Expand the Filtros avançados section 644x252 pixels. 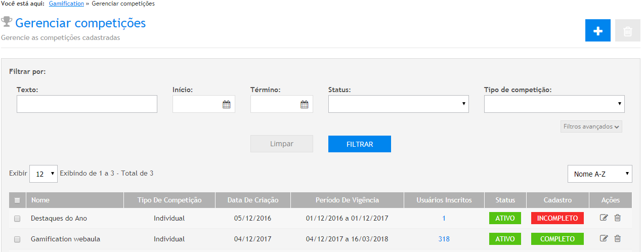pyautogui.click(x=591, y=127)
